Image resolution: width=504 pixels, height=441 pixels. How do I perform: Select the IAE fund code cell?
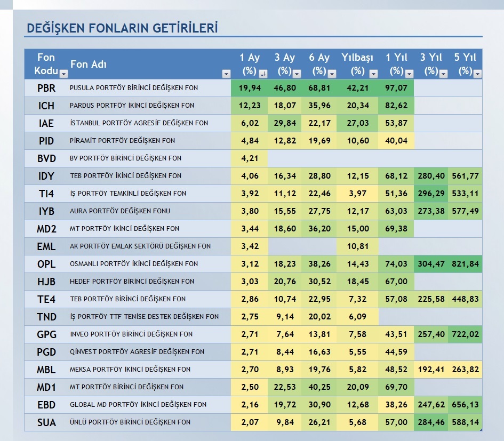[46, 123]
